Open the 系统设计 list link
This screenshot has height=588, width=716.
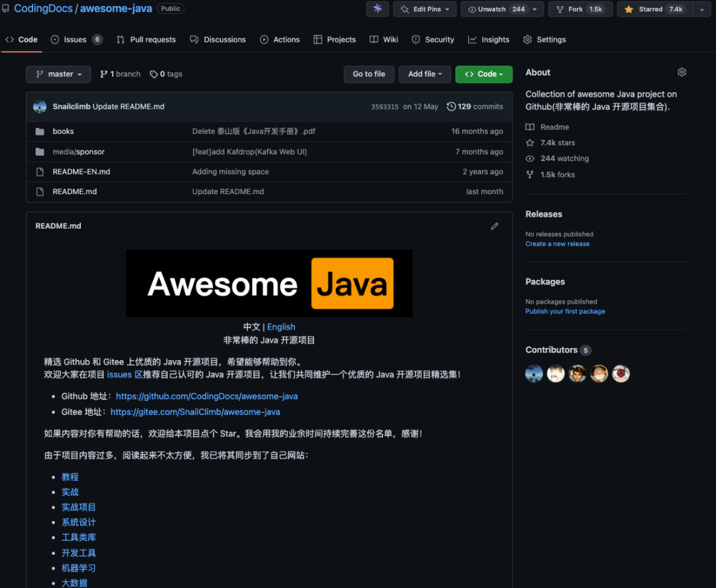point(79,522)
